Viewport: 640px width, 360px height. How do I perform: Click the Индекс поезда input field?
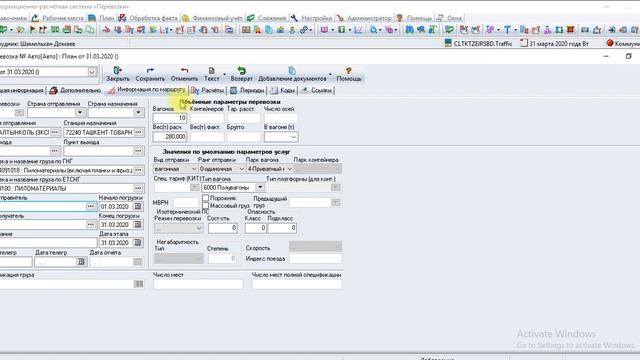(316, 258)
